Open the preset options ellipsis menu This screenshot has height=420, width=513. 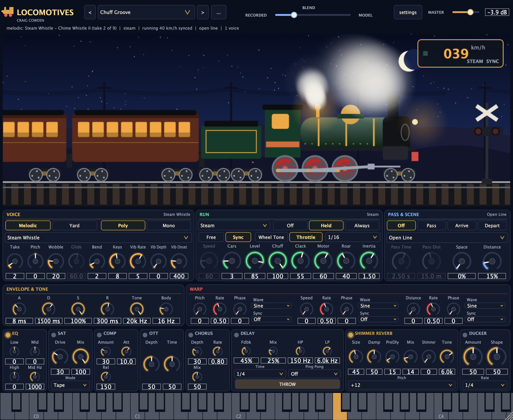coord(218,12)
